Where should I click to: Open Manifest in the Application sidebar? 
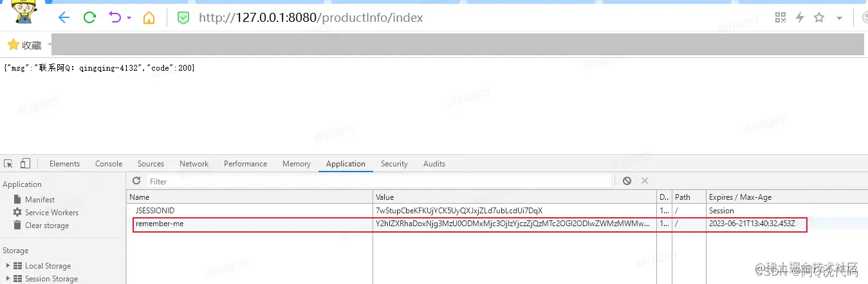click(40, 200)
